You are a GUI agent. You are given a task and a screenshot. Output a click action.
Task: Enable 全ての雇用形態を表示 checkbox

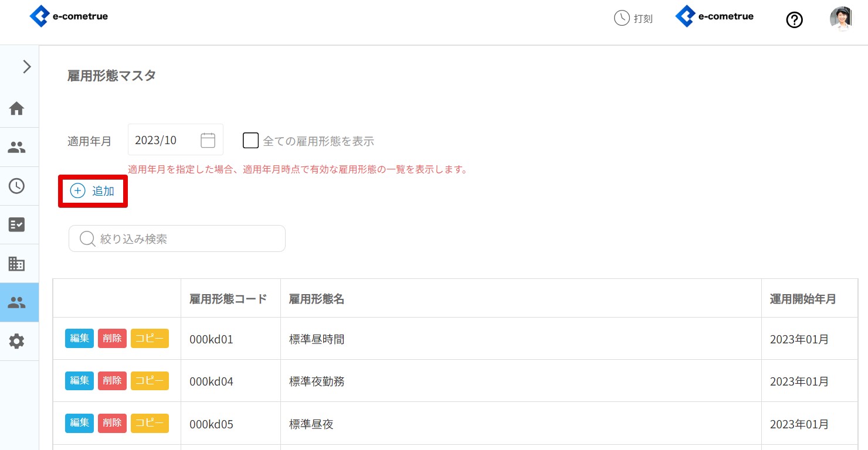[x=250, y=141]
